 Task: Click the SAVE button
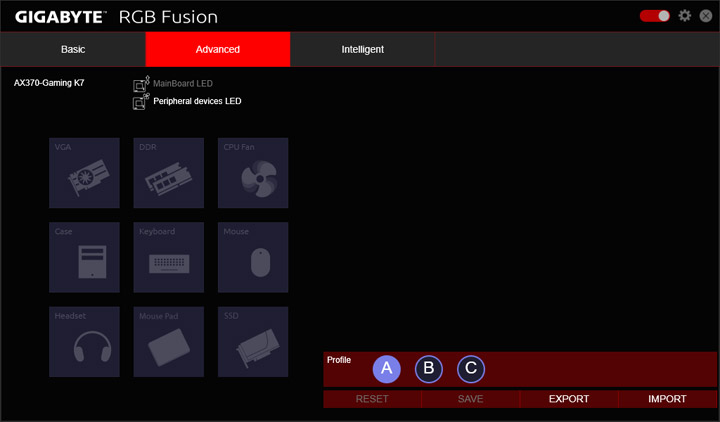click(470, 399)
